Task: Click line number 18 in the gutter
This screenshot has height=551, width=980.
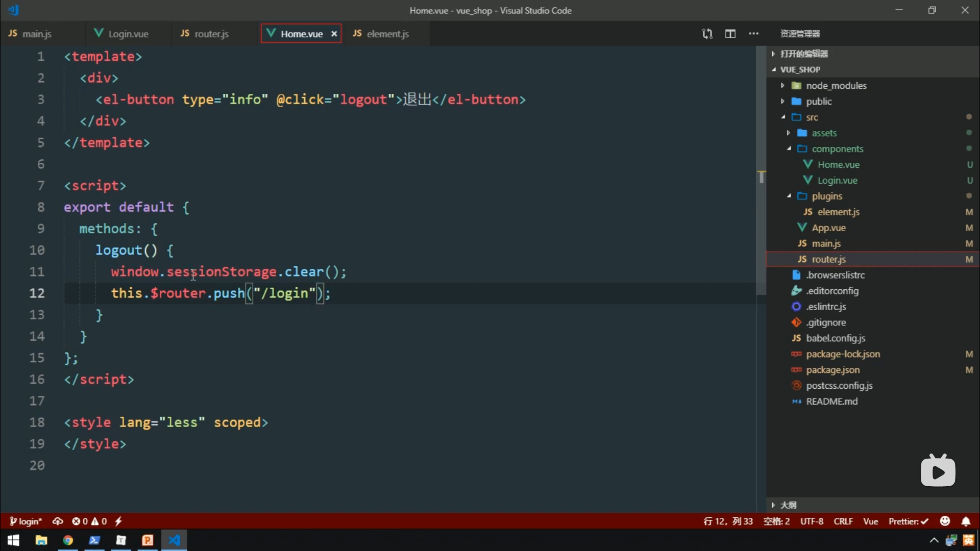Action: tap(37, 422)
